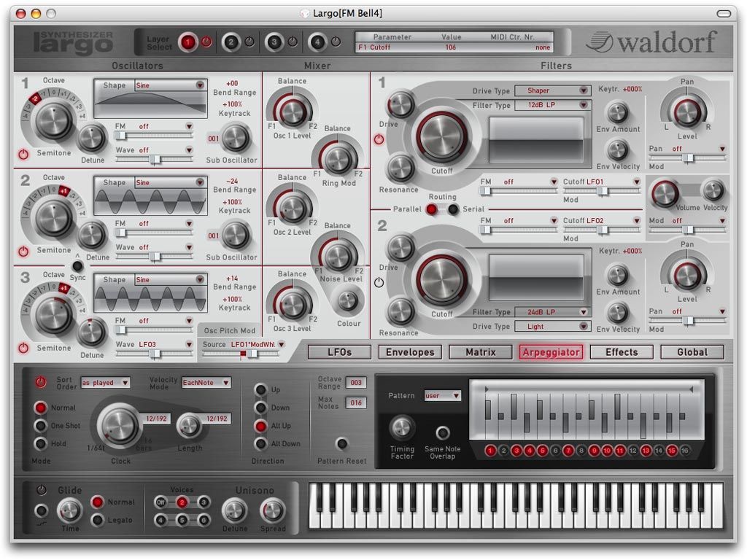The width and height of the screenshot is (747, 560).
Task: Toggle the Glide power button
Action: point(42,490)
